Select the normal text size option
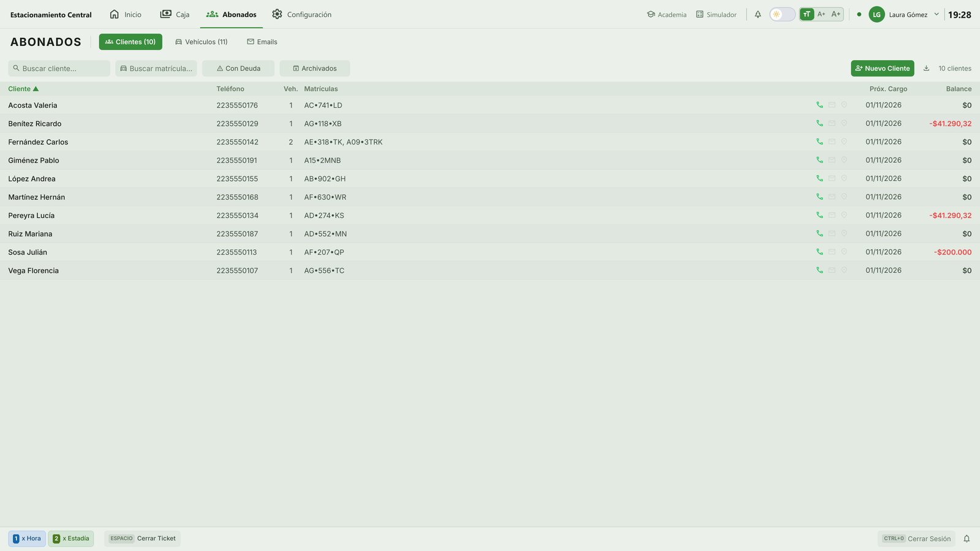The width and height of the screenshot is (980, 551). 807,14
